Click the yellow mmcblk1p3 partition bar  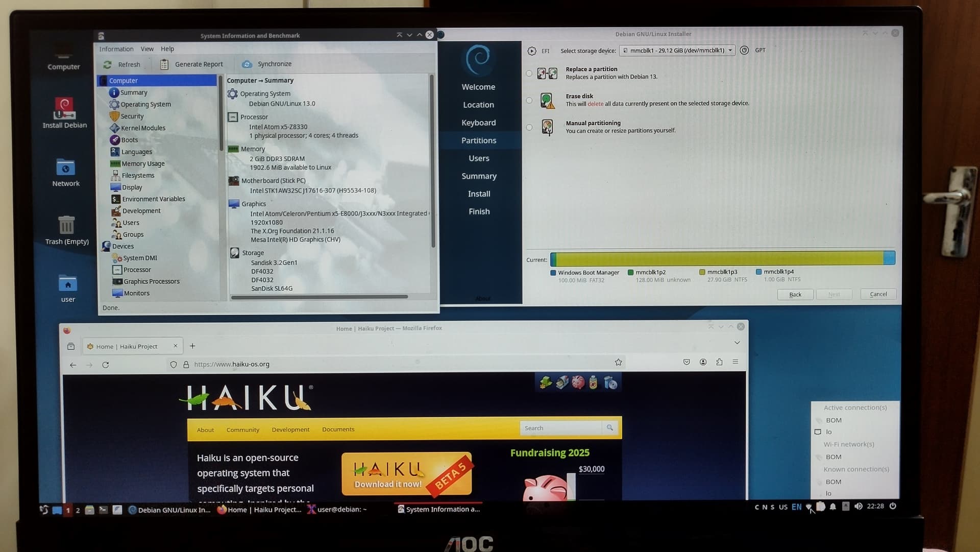click(x=715, y=258)
